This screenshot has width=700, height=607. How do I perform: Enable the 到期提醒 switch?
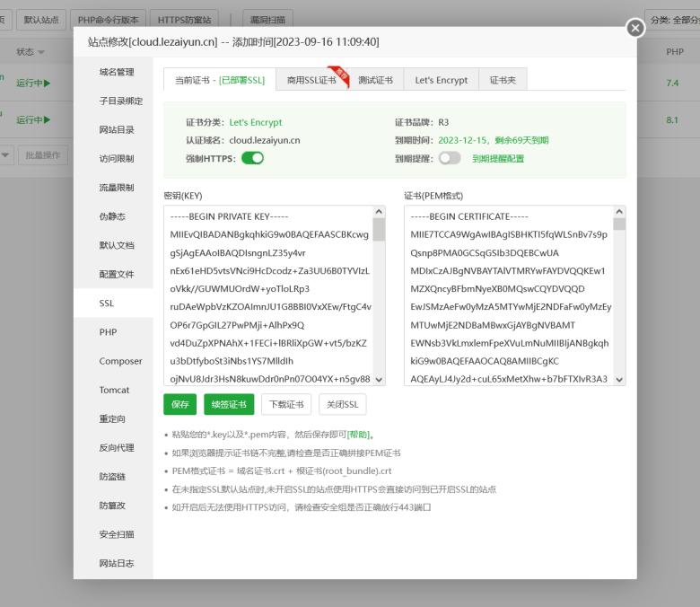450,158
